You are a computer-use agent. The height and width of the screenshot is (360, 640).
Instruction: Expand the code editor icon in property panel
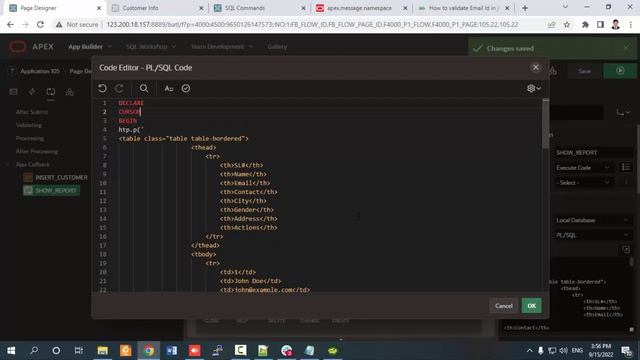click(x=626, y=249)
